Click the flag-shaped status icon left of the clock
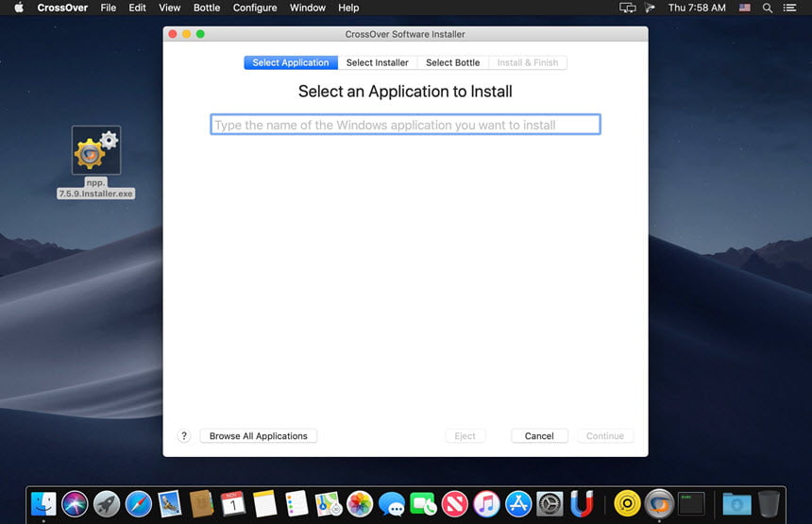This screenshot has height=524, width=812. click(650, 8)
